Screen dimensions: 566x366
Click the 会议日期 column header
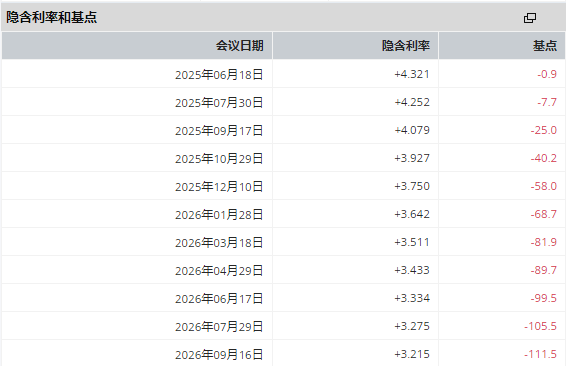click(x=137, y=45)
